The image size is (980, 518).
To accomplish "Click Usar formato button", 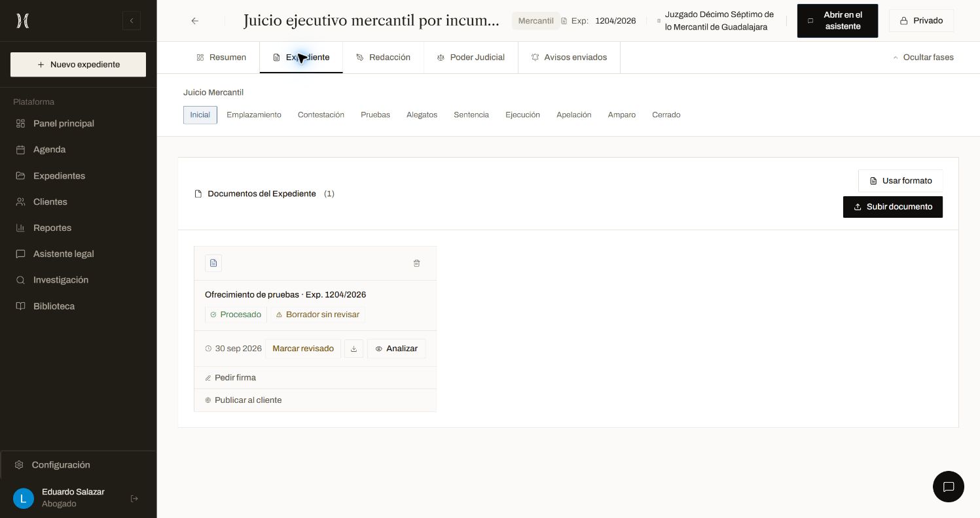I will pos(901,181).
